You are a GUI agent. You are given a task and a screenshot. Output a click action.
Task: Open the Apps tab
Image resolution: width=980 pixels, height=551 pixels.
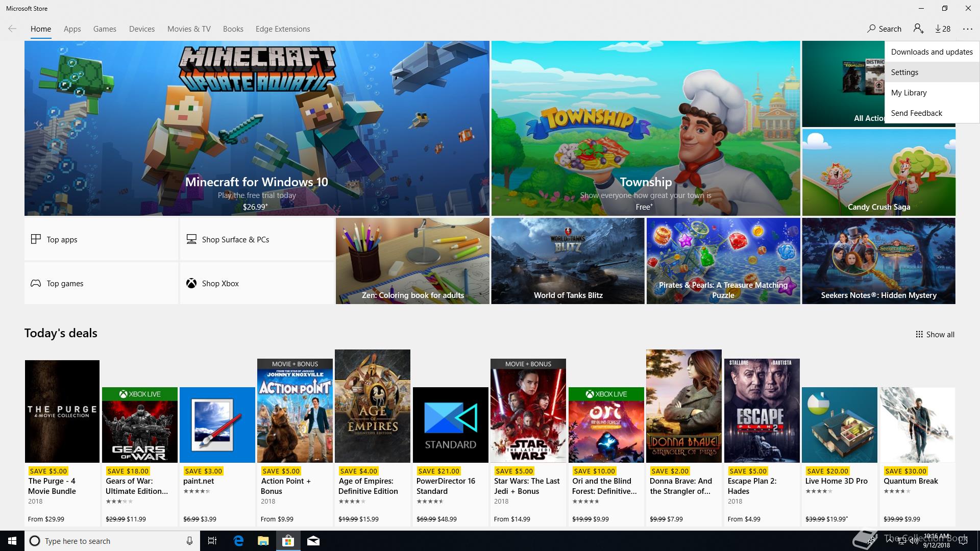click(x=72, y=29)
